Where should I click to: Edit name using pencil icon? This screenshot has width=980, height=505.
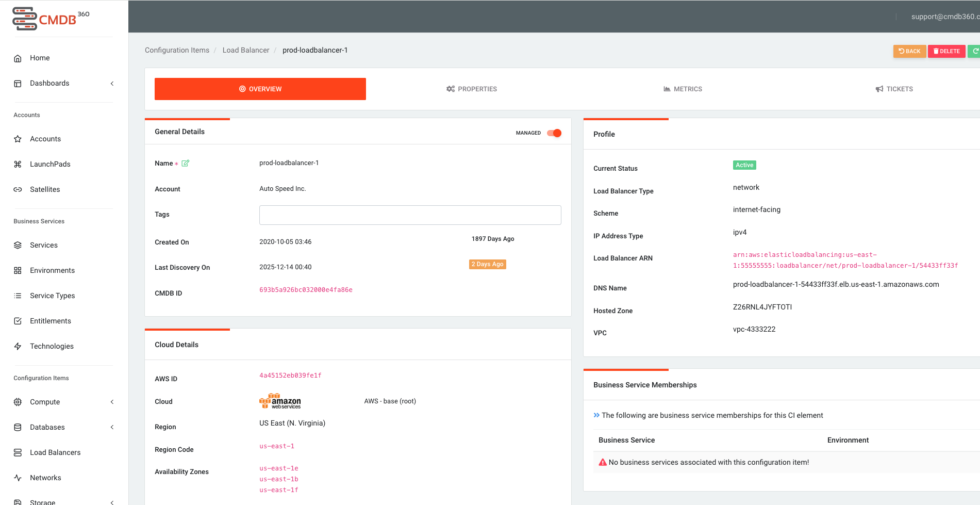coord(186,163)
